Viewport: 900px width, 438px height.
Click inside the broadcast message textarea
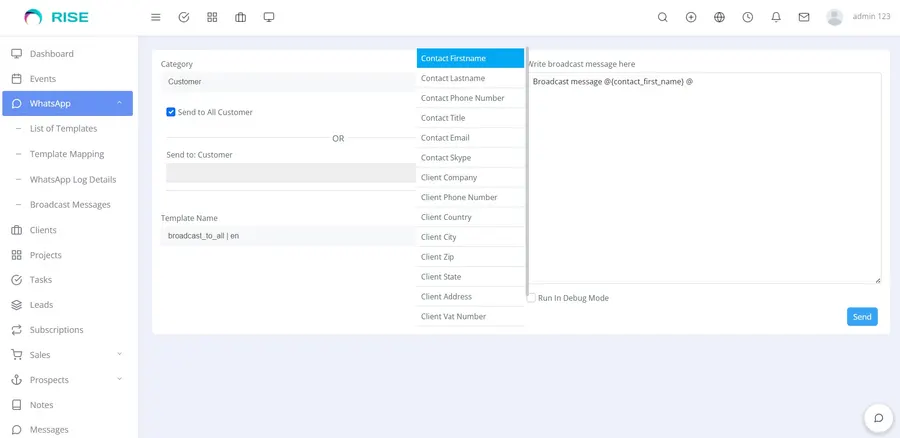point(704,178)
